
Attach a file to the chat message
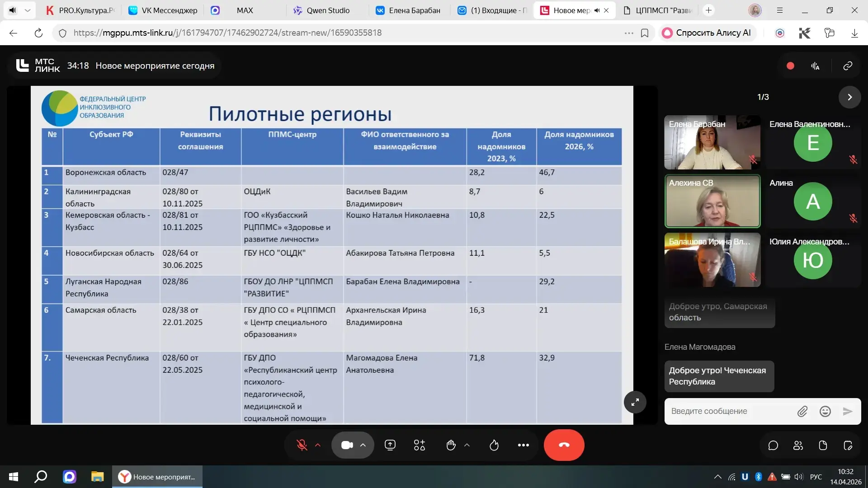point(802,411)
